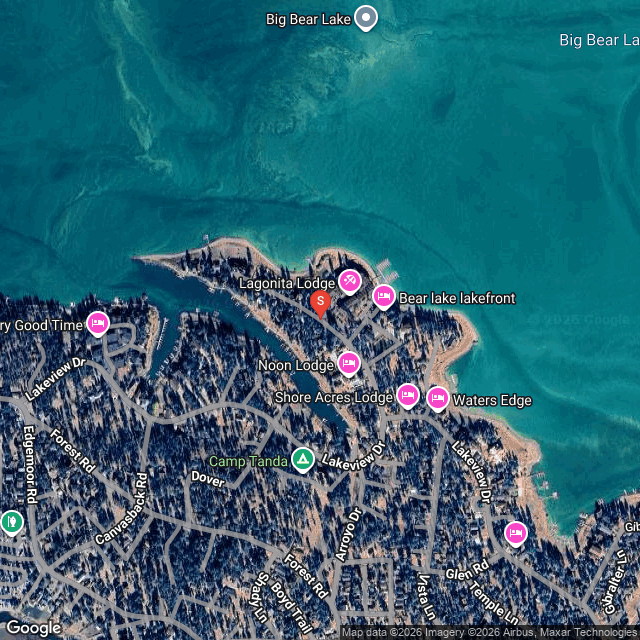
Task: Select the 'Edgemoor Rd' street label
Action: coord(30,464)
